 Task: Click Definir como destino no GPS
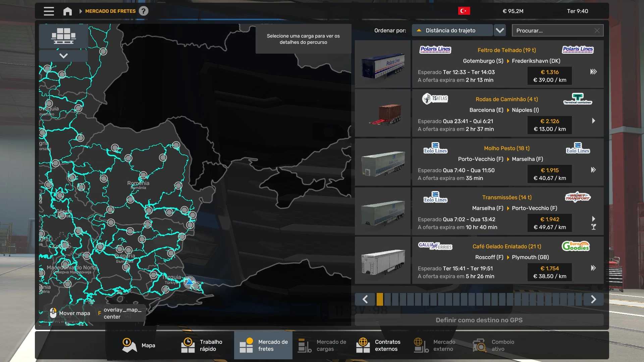[479, 320]
